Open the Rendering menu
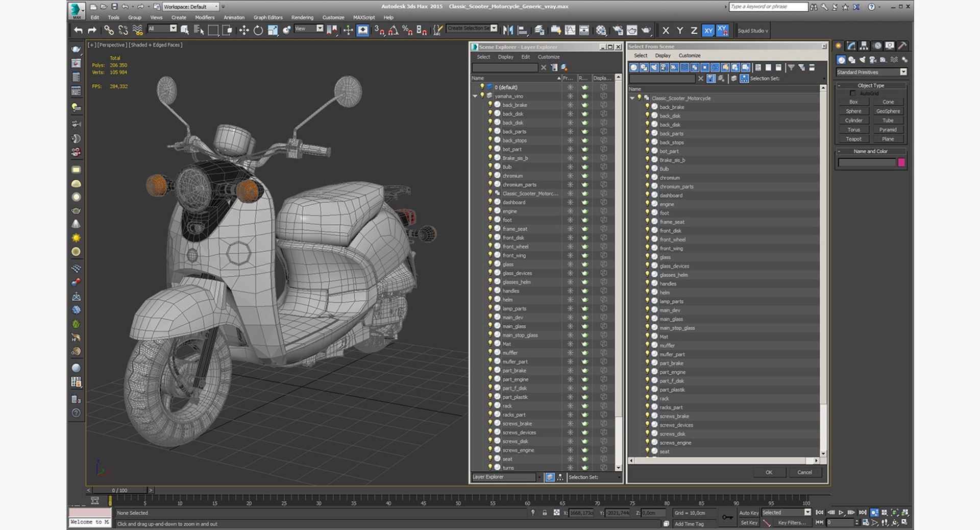Viewport: 980px width, 530px height. click(302, 17)
